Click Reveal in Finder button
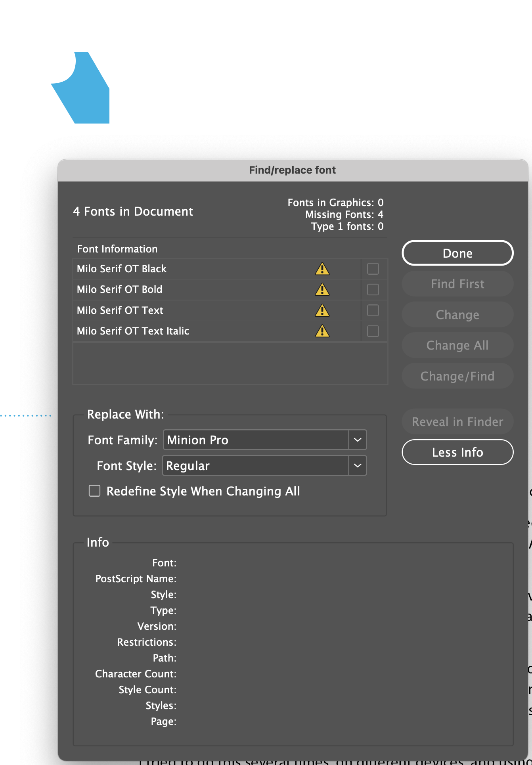This screenshot has width=532, height=765. click(457, 422)
